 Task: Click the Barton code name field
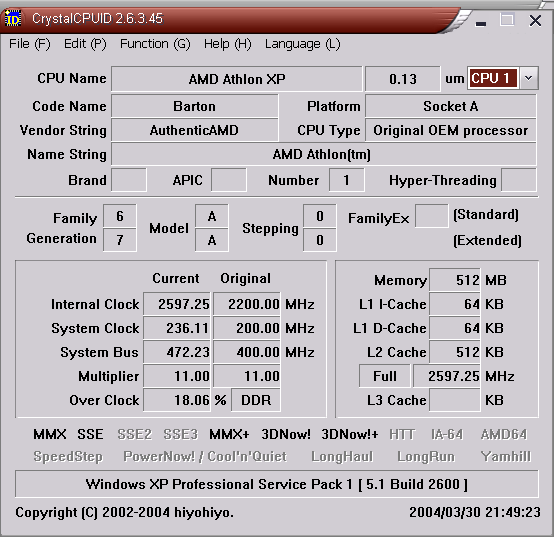point(195,106)
